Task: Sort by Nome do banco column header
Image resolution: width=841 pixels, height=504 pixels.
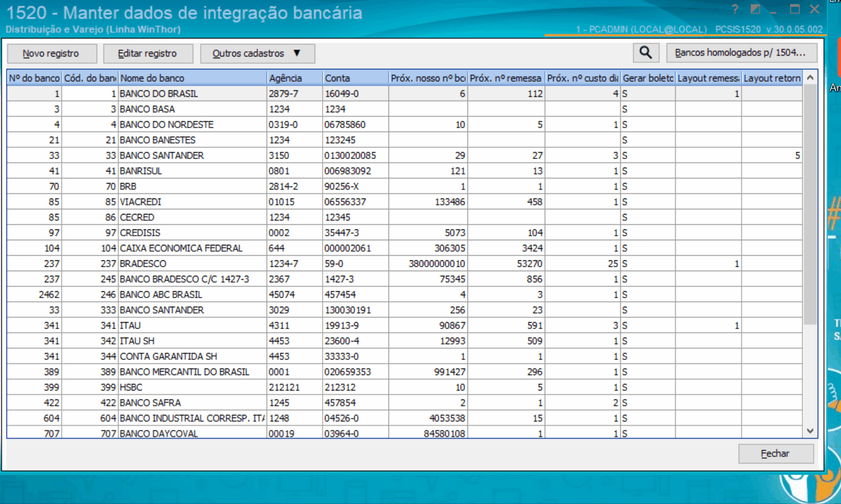Action: 192,78
